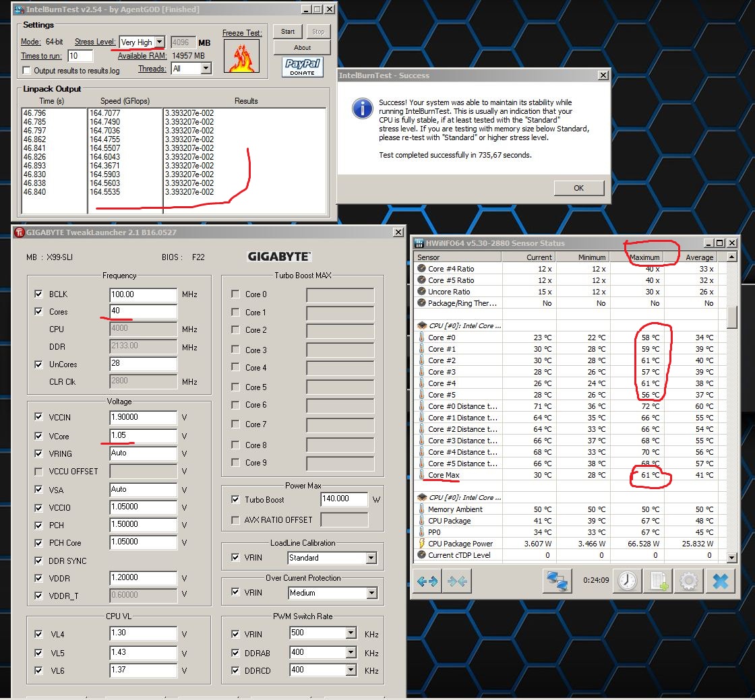
Task: Click the BCLK frequency input field
Action: pos(143,294)
